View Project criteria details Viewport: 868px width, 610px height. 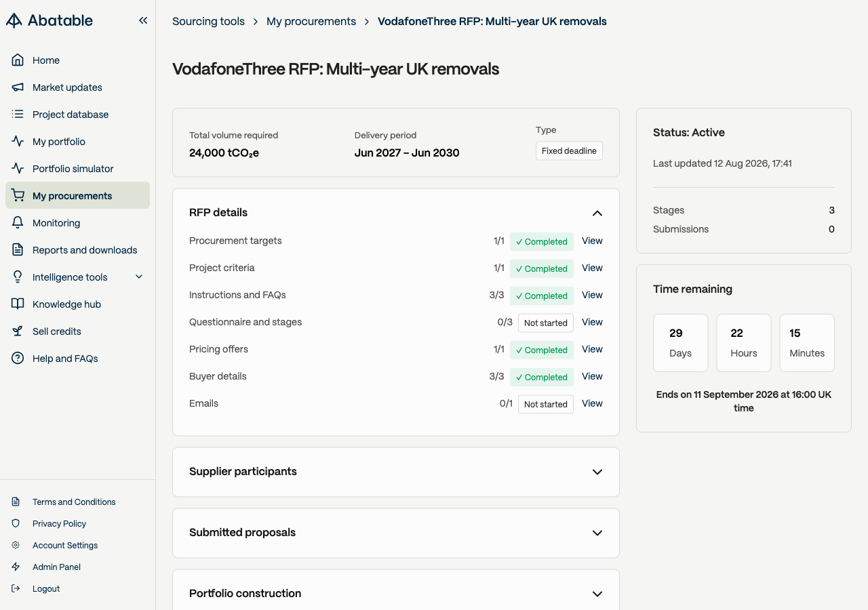(592, 268)
